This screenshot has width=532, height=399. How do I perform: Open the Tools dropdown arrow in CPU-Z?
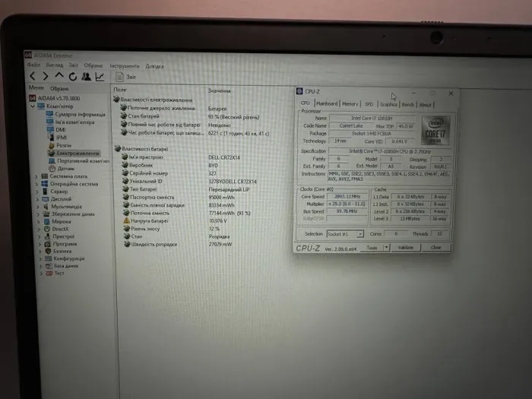[x=386, y=248]
